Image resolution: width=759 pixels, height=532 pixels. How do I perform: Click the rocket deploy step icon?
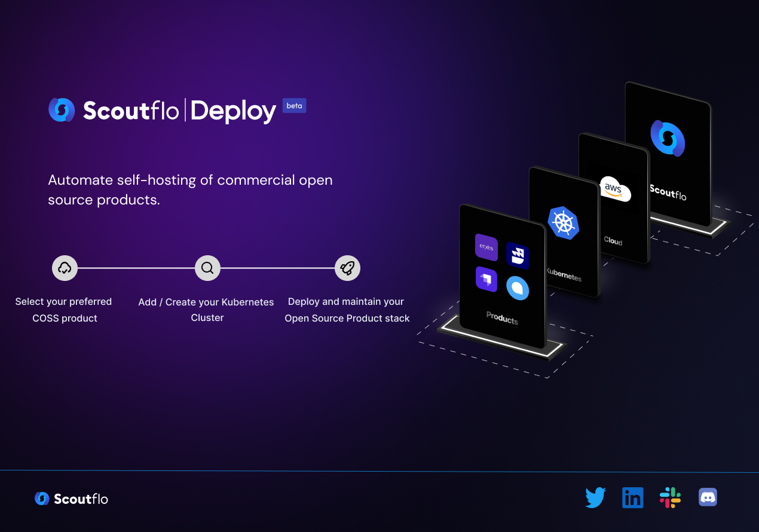pos(347,268)
